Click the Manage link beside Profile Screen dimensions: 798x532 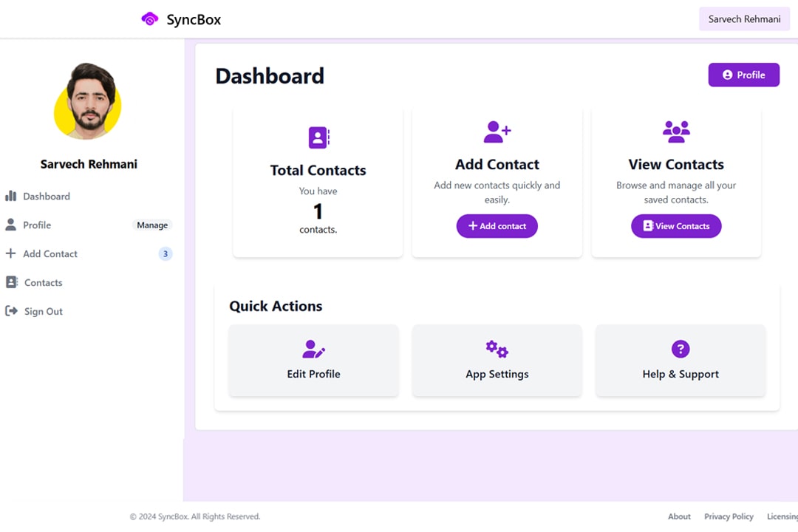[152, 225]
